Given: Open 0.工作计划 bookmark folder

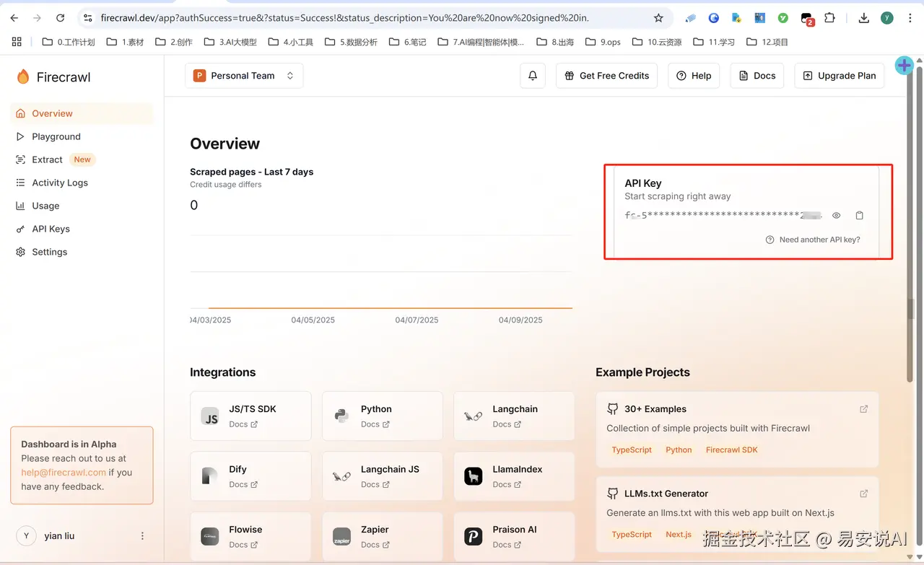Looking at the screenshot, I should (69, 42).
